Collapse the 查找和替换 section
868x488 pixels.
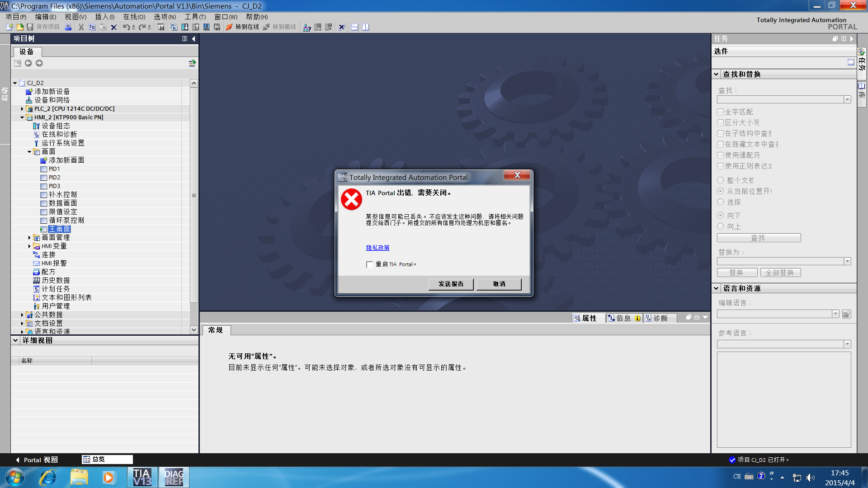(717, 74)
